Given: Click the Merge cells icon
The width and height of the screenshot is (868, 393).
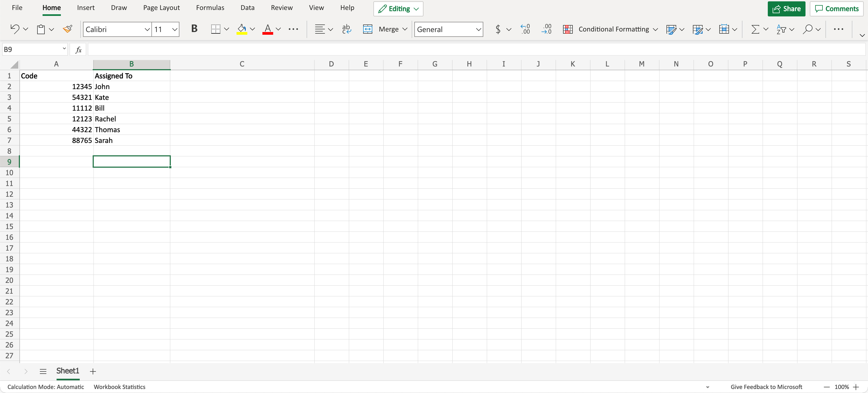Looking at the screenshot, I should click(x=368, y=29).
